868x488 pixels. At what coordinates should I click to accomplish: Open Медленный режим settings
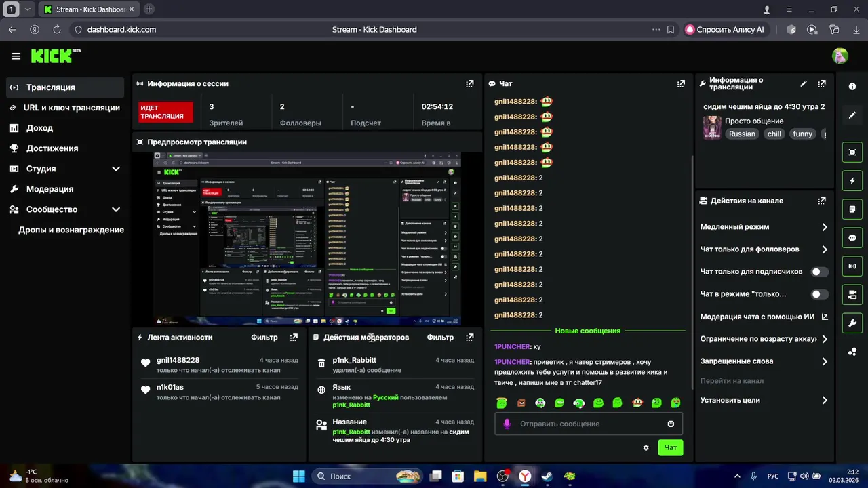764,227
